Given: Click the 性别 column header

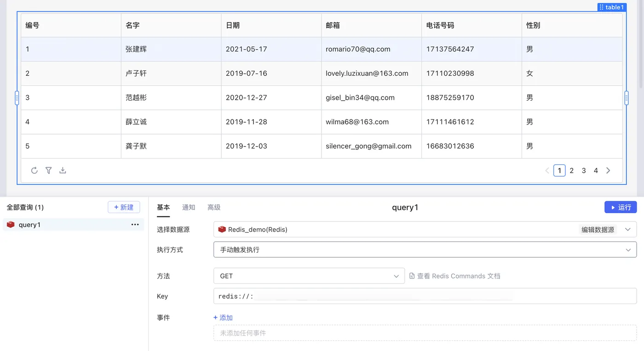Looking at the screenshot, I should tap(572, 25).
